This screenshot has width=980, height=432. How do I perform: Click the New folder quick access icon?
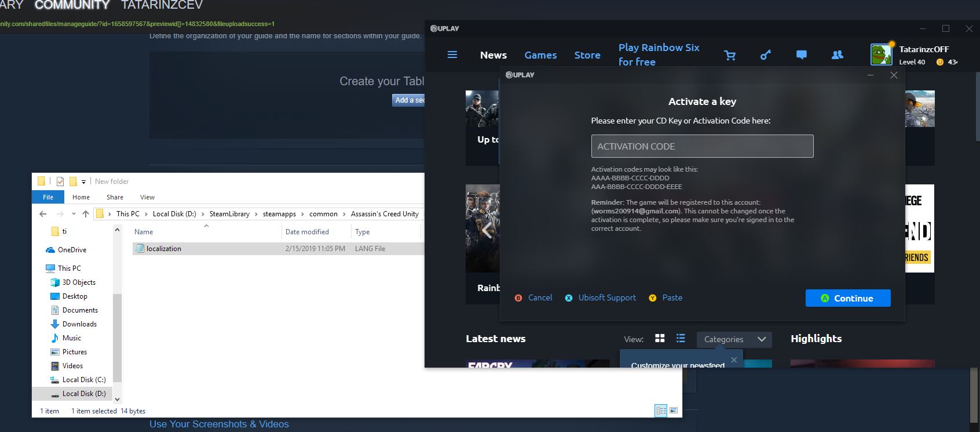[73, 181]
